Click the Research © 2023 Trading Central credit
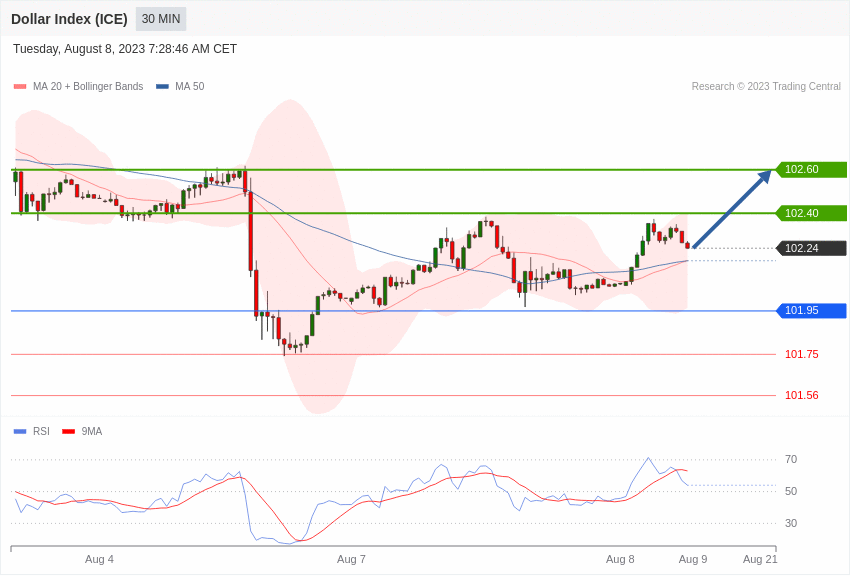The image size is (850, 576). point(766,87)
